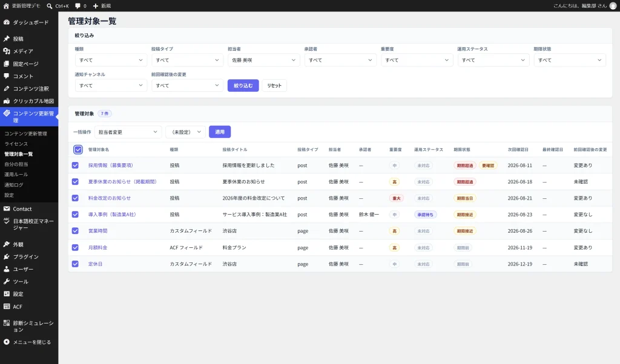Click the 固定ページ page icon
The width and height of the screenshot is (620, 364).
coord(7,63)
